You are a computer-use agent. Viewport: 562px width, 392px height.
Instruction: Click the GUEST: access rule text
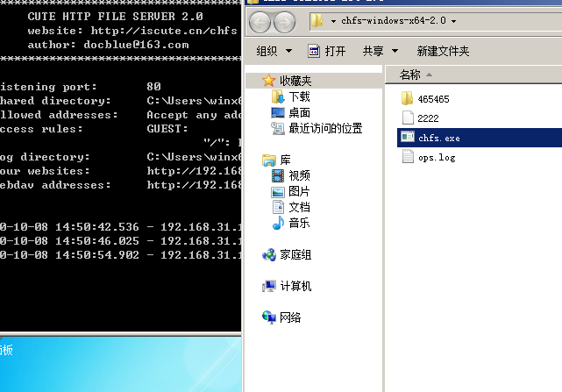coord(167,129)
